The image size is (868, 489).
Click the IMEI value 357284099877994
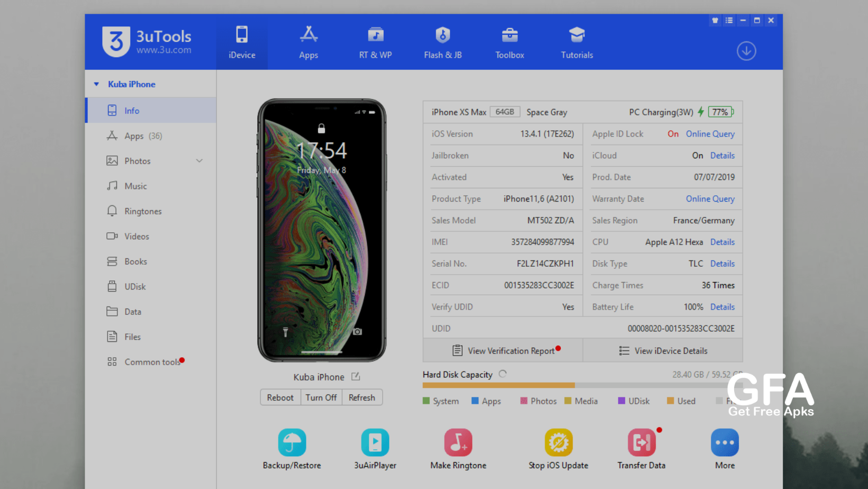click(x=542, y=242)
